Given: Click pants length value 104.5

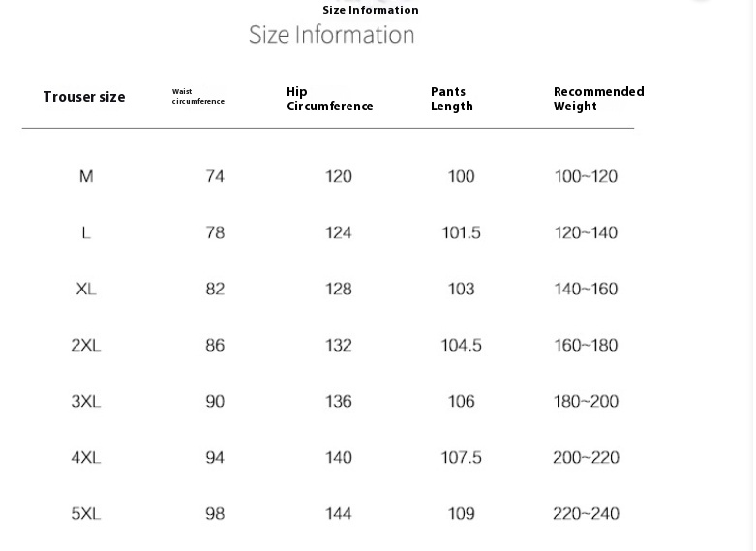Looking at the screenshot, I should click(462, 345).
